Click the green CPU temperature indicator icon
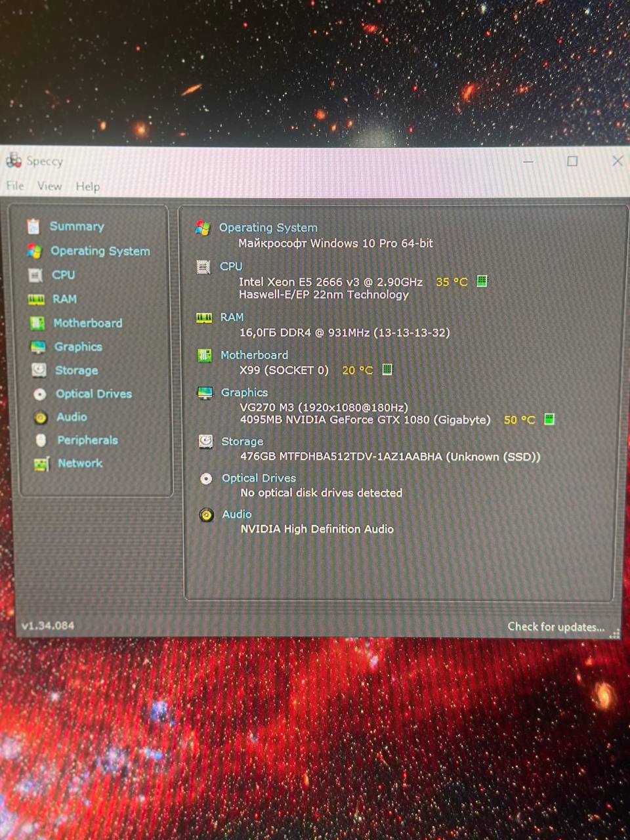This screenshot has height=840, width=630. 482,281
